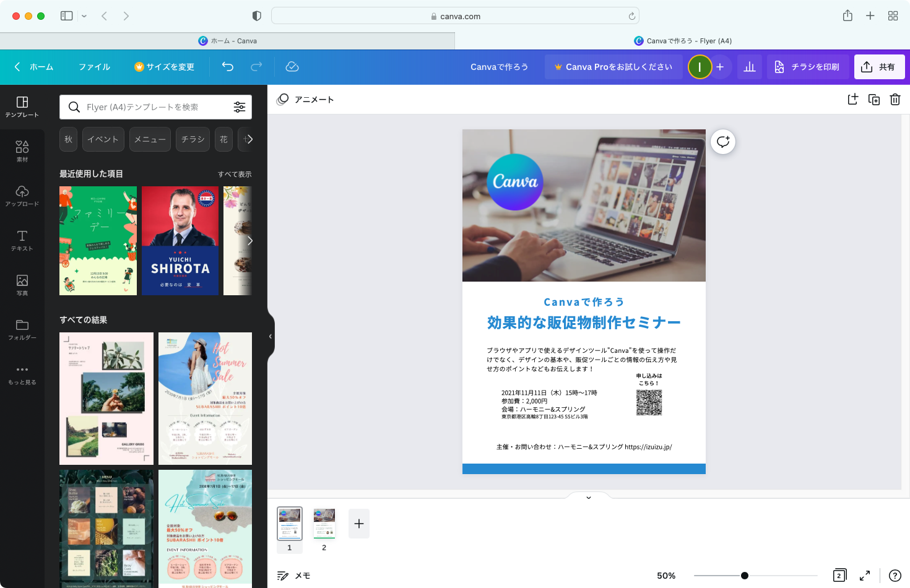
Task: Click the design title Canvaで作ろう
Action: (x=499, y=67)
